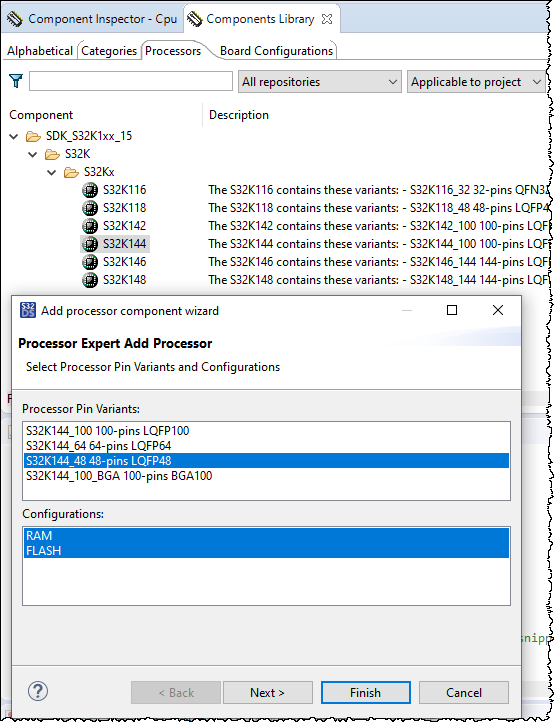Click the S32K148 processor chip icon
Viewport: 554px width, 725px height.
[x=90, y=280]
